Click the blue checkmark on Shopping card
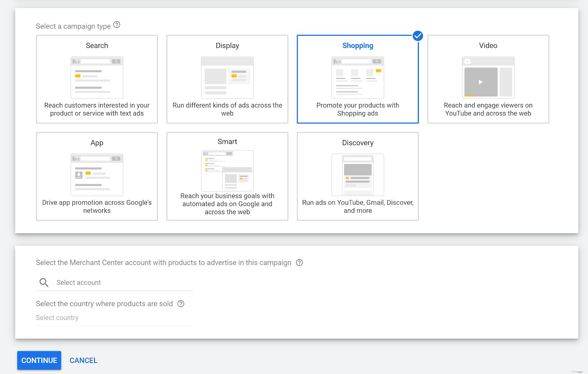 click(417, 36)
